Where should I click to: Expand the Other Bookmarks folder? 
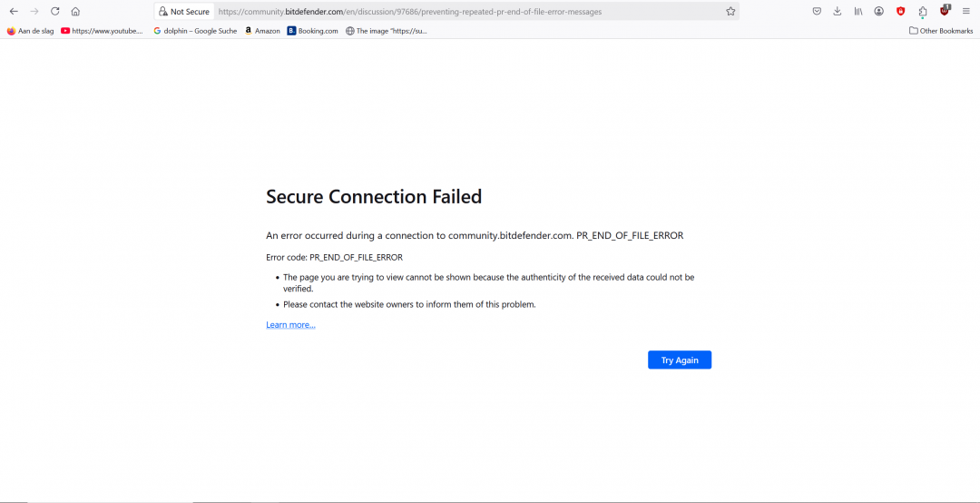click(941, 31)
